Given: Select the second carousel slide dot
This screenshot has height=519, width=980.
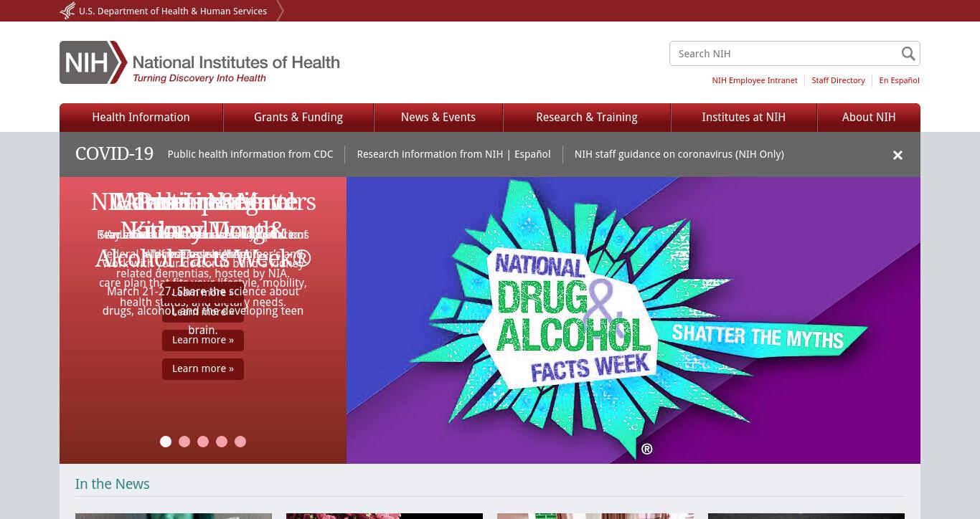Looking at the screenshot, I should [184, 442].
